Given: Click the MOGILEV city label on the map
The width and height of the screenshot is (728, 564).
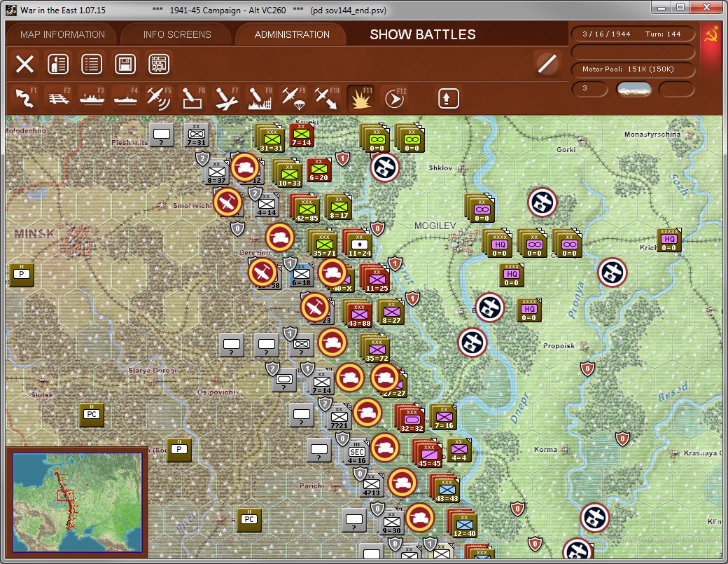Looking at the screenshot, I should click(435, 226).
